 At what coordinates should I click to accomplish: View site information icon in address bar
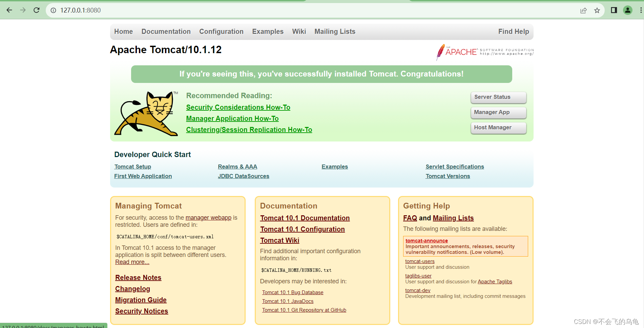click(x=53, y=10)
